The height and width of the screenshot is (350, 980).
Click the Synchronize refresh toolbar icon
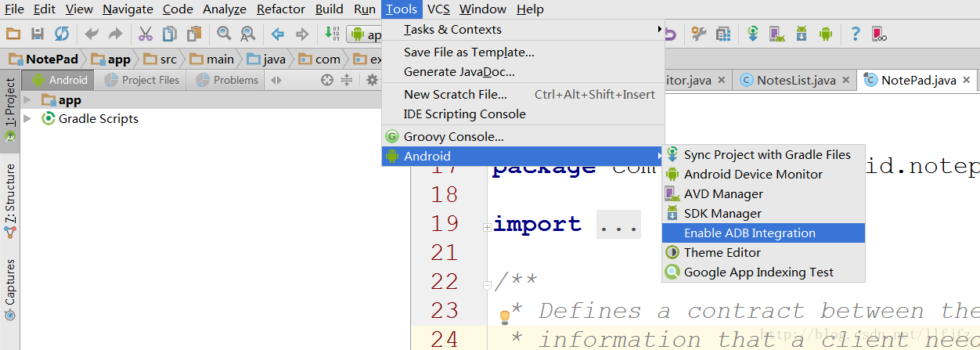[x=62, y=34]
